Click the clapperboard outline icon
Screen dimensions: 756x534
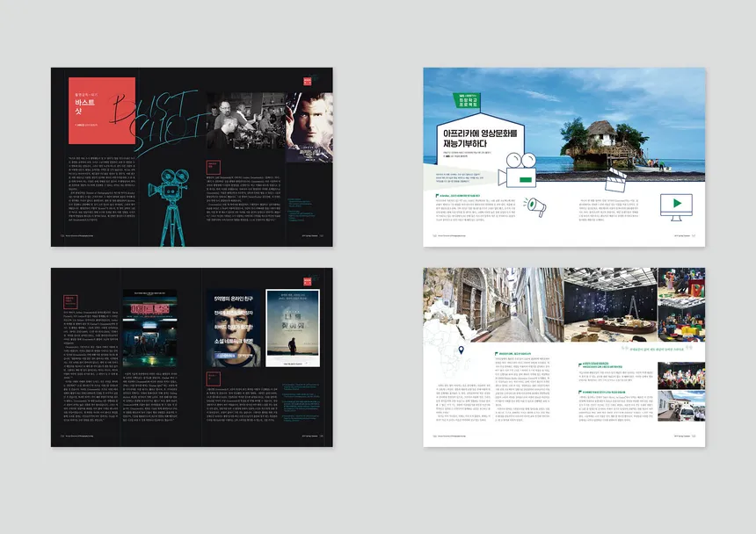click(615, 180)
